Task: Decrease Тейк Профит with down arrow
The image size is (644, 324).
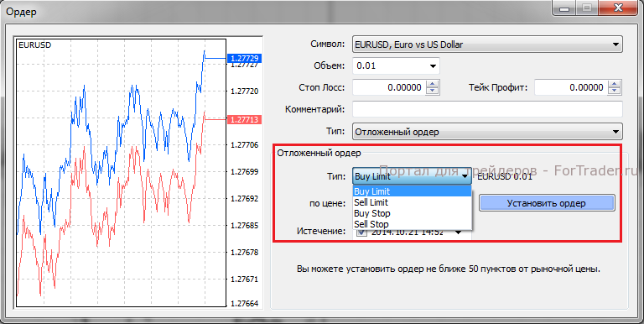Action: (614, 91)
